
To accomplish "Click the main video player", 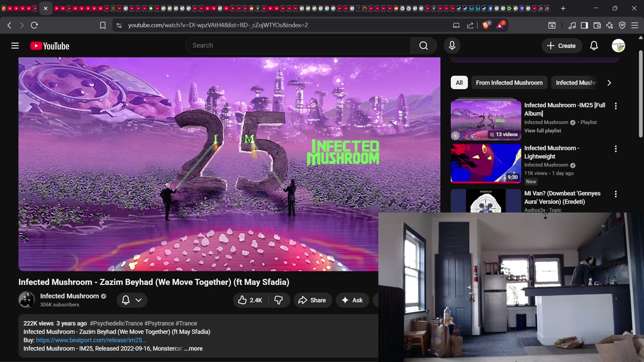I will [229, 164].
